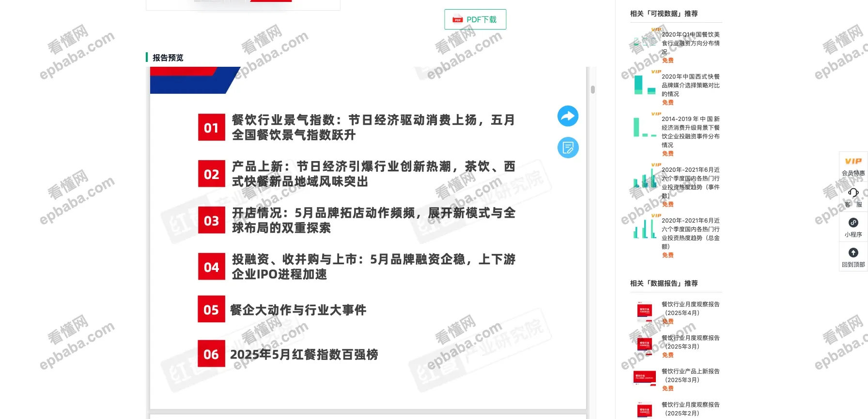The width and height of the screenshot is (868, 419).
Task: Click heading 餐企大动作与行业大事件
Action: tap(298, 310)
